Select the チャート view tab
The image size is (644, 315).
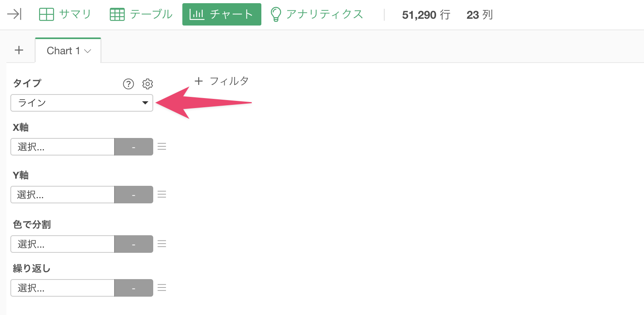point(222,14)
